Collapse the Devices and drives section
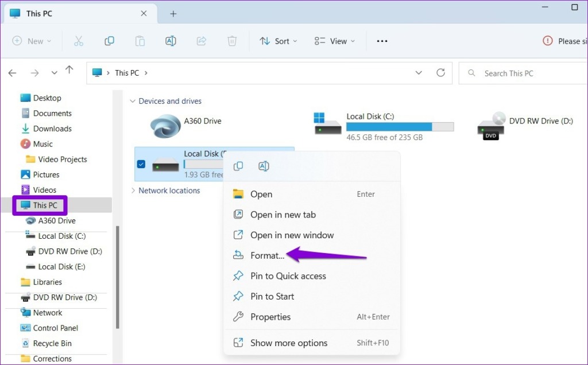Screen dimensions: 588x365 133,101
